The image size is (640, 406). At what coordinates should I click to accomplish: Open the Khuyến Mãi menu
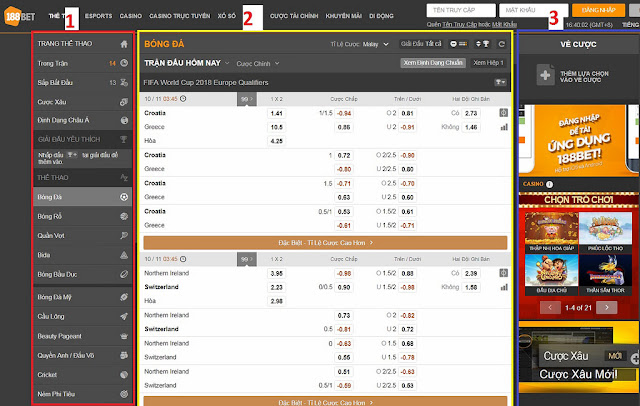[343, 16]
